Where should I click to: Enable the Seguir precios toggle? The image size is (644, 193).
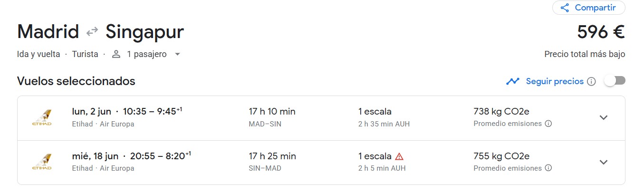pos(615,81)
